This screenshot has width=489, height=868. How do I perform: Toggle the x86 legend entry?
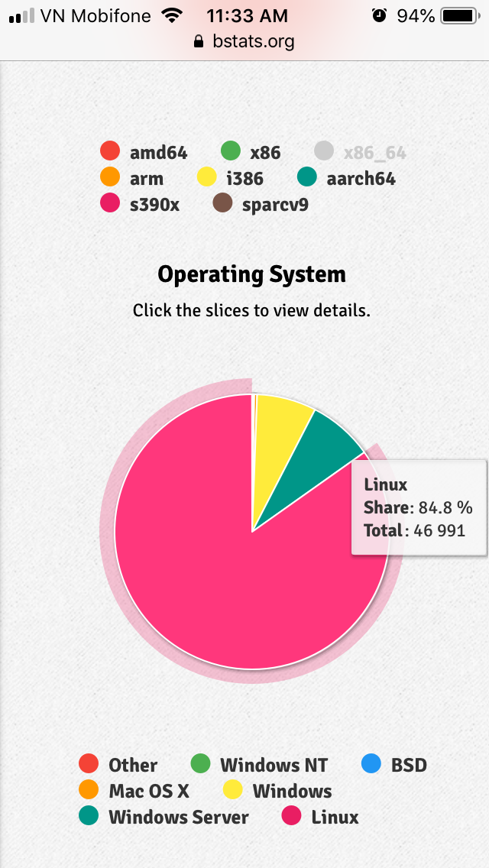pos(251,152)
